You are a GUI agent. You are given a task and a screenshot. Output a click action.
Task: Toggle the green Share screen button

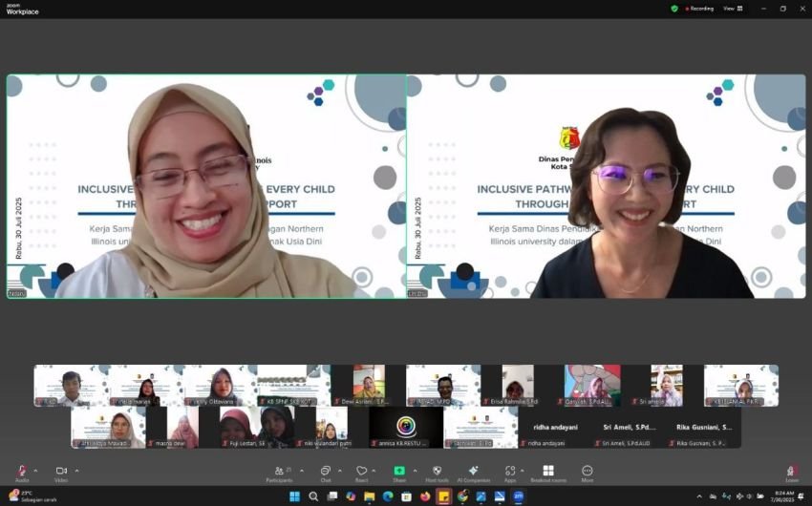[399, 471]
